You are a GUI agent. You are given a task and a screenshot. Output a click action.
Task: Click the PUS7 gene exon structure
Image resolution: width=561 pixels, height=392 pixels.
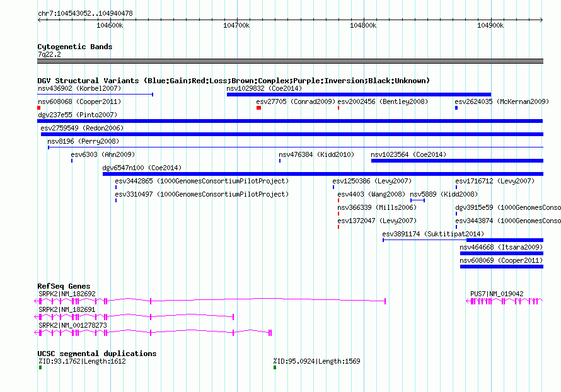pos(504,301)
